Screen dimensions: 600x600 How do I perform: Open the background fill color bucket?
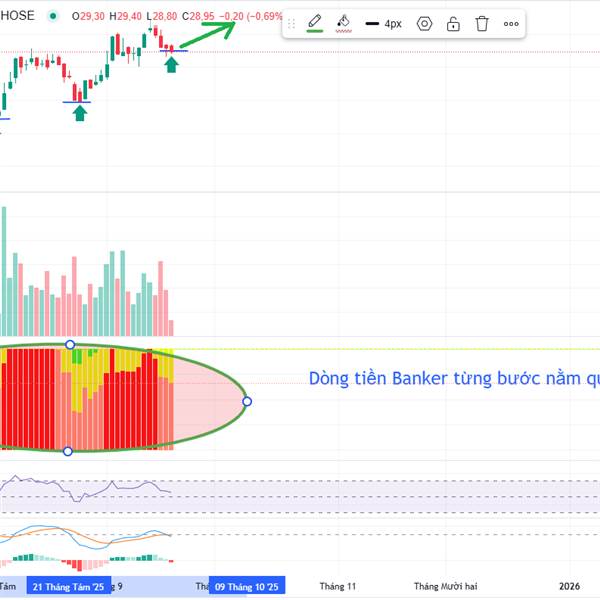click(343, 23)
